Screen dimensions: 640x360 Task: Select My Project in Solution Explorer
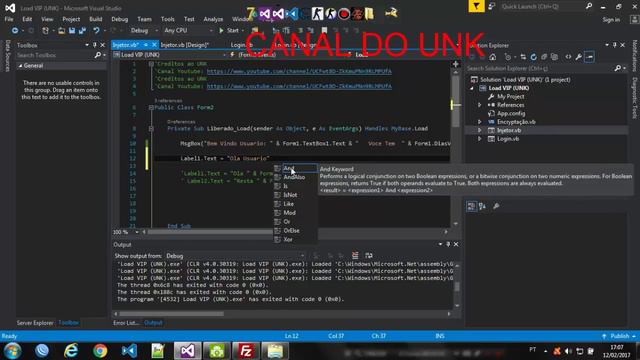tap(511, 97)
